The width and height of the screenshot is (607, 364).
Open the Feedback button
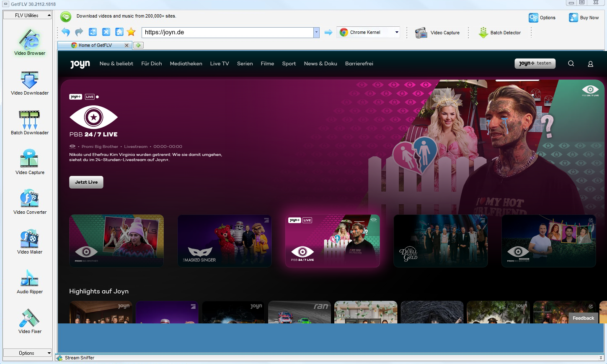coord(584,318)
